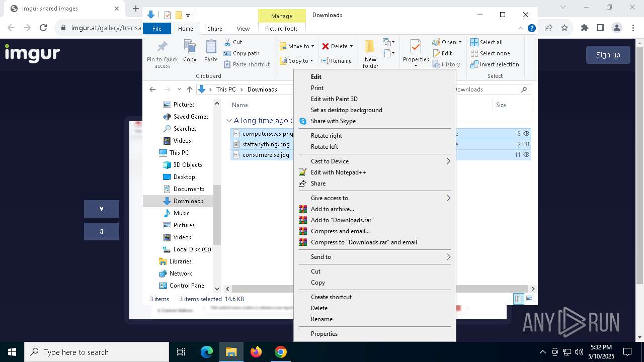Click Rename in the ribbon
This screenshot has width=644, height=362.
click(337, 61)
